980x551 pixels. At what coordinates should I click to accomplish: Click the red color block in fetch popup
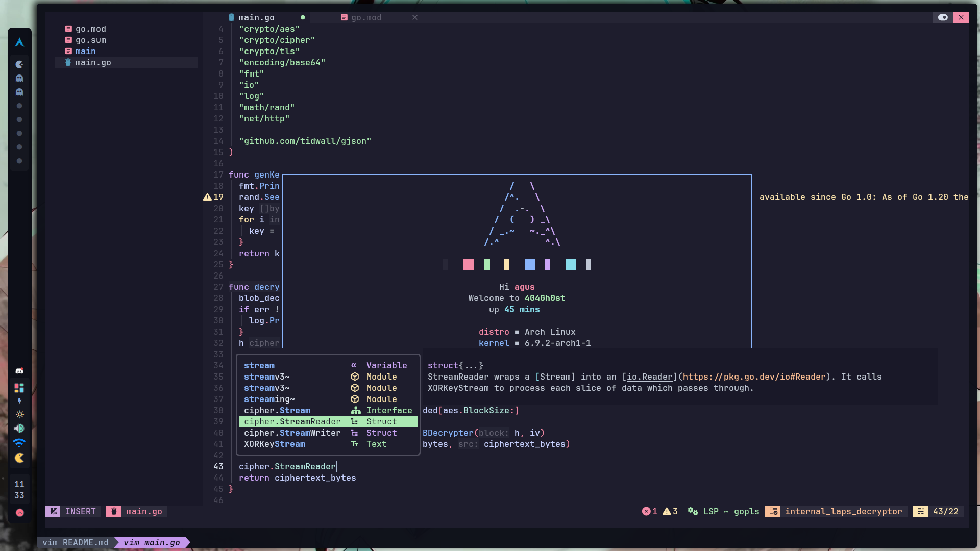point(471,264)
